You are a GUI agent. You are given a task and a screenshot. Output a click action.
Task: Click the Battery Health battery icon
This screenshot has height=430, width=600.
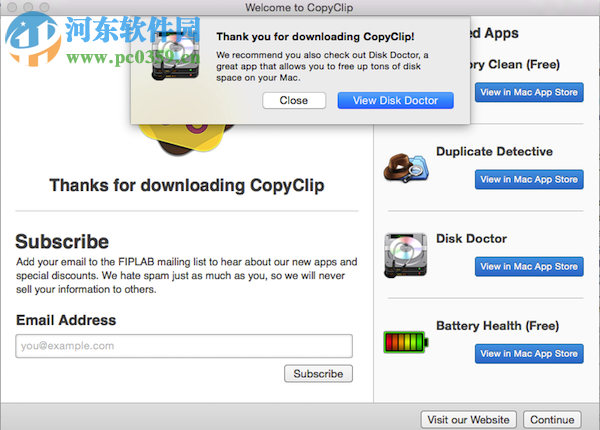[406, 342]
